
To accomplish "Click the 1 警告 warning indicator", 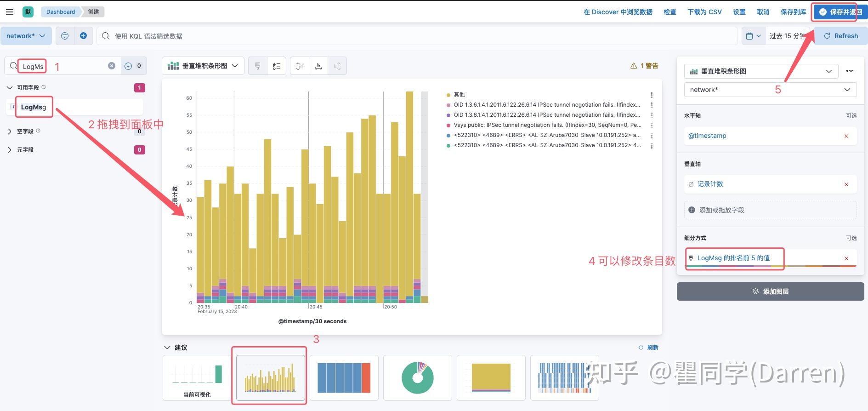I will point(644,66).
